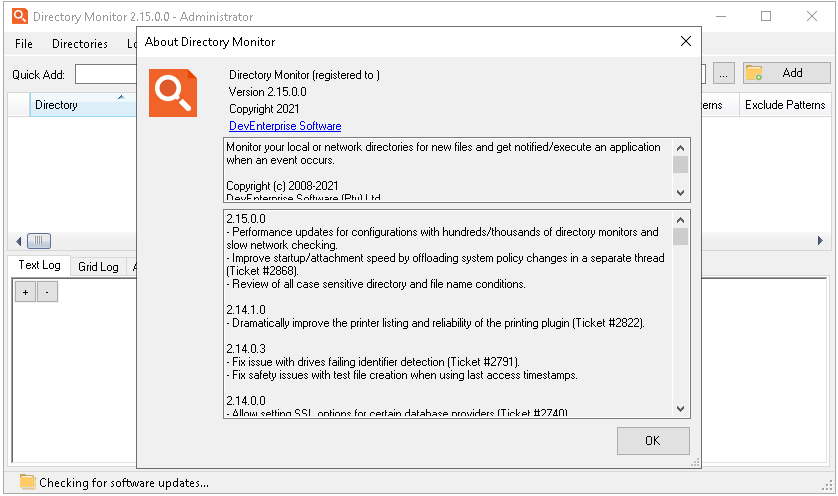
Task: Click the folder icon in status bar
Action: pyautogui.click(x=27, y=482)
